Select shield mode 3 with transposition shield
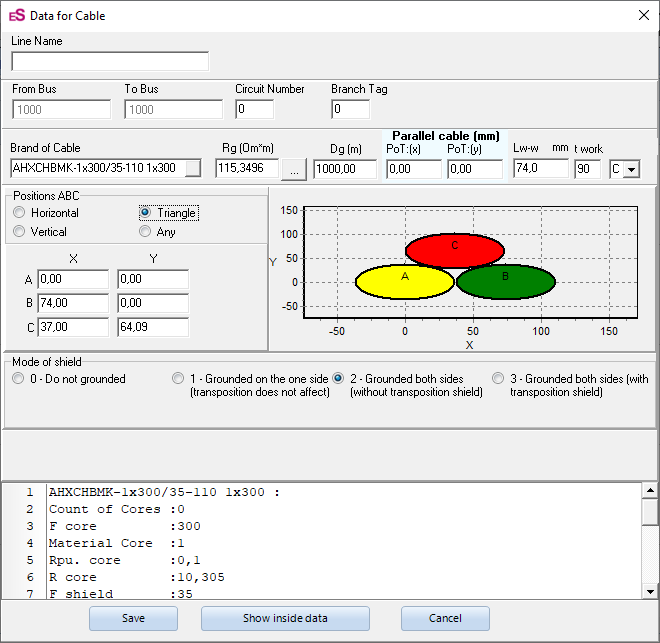660x643 pixels. tap(498, 379)
